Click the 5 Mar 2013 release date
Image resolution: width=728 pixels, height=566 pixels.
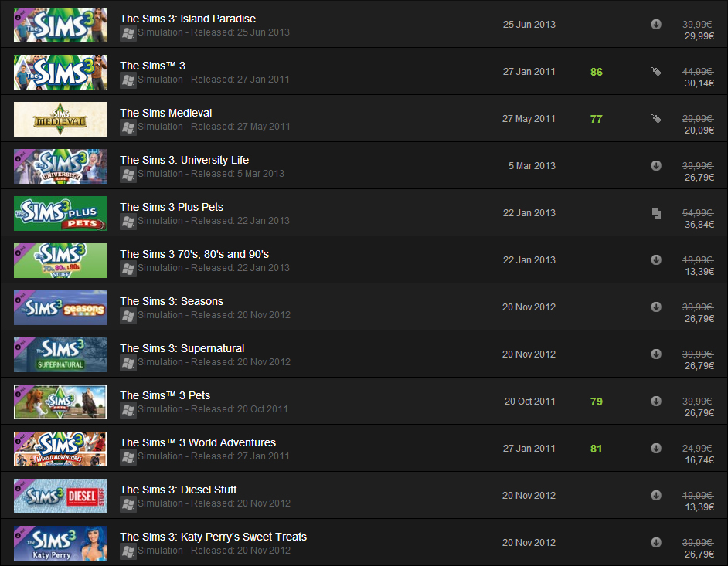pos(532,165)
